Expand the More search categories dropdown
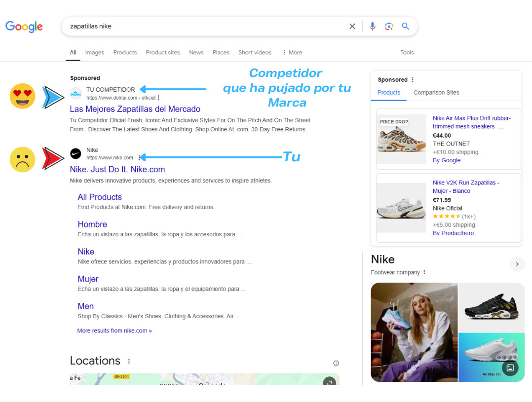 coord(292,52)
